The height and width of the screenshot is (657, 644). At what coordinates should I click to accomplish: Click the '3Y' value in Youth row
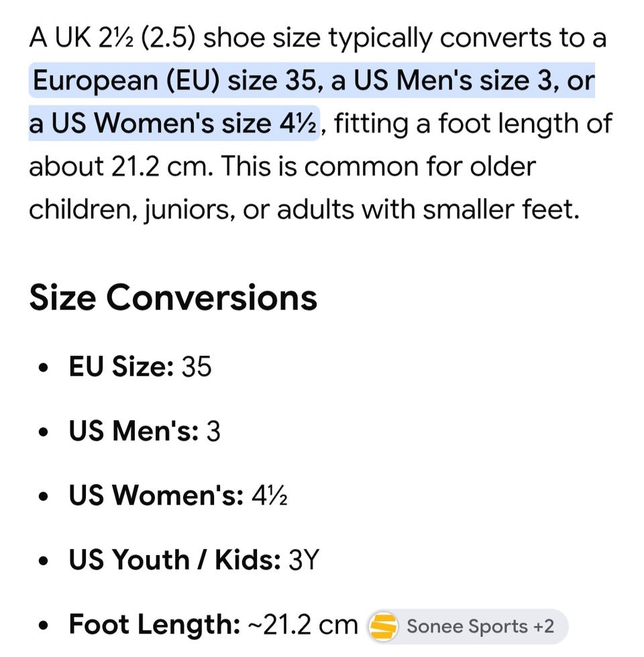point(304,560)
